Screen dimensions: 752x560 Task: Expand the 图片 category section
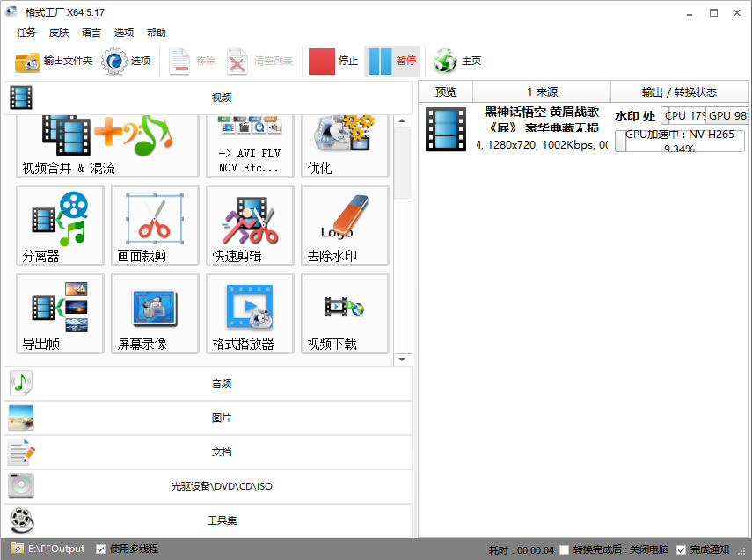click(x=208, y=418)
